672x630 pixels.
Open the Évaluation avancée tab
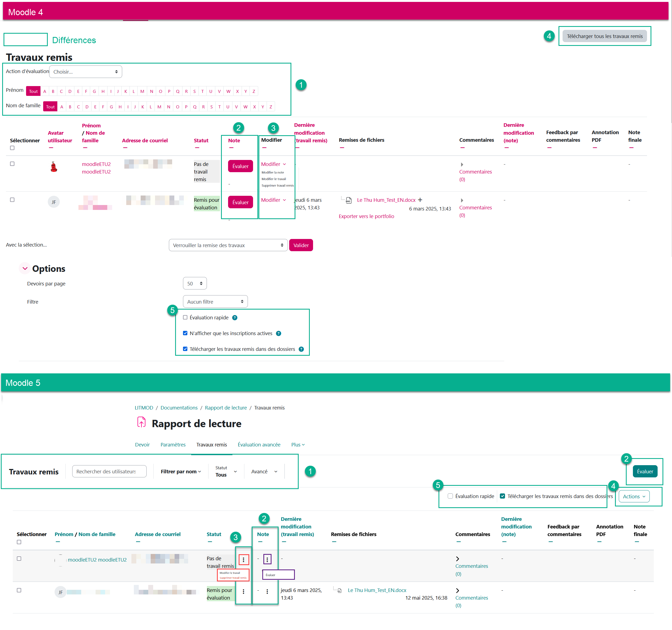[x=259, y=445]
